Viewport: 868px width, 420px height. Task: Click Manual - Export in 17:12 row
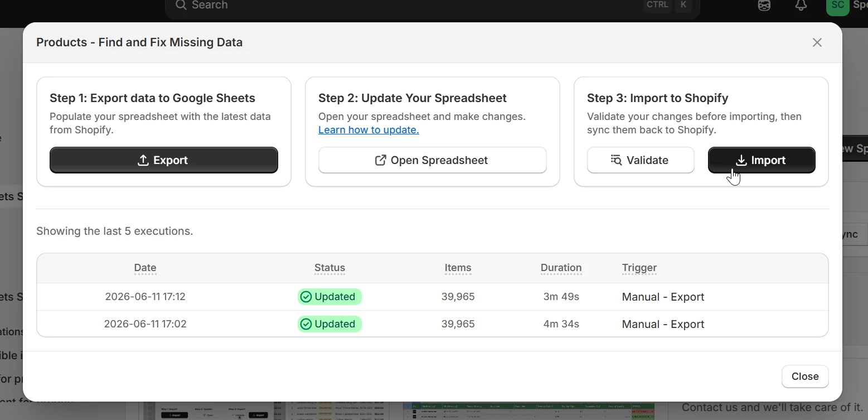point(663,297)
